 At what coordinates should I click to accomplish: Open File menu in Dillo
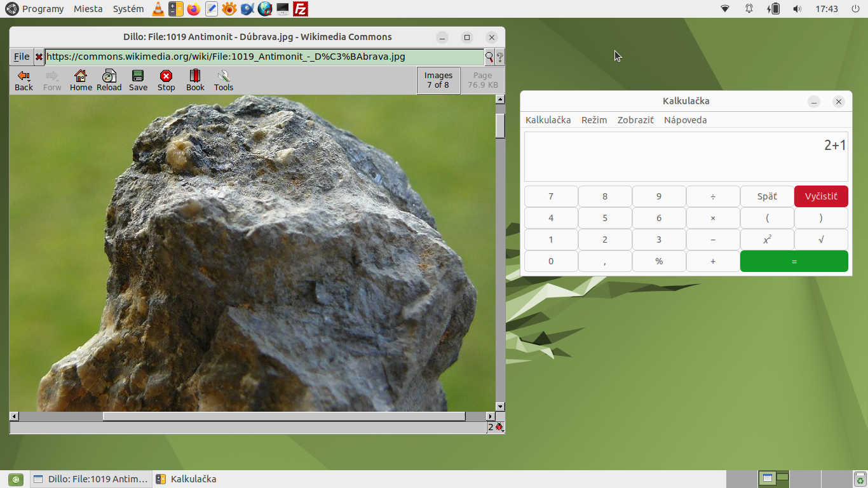point(22,57)
